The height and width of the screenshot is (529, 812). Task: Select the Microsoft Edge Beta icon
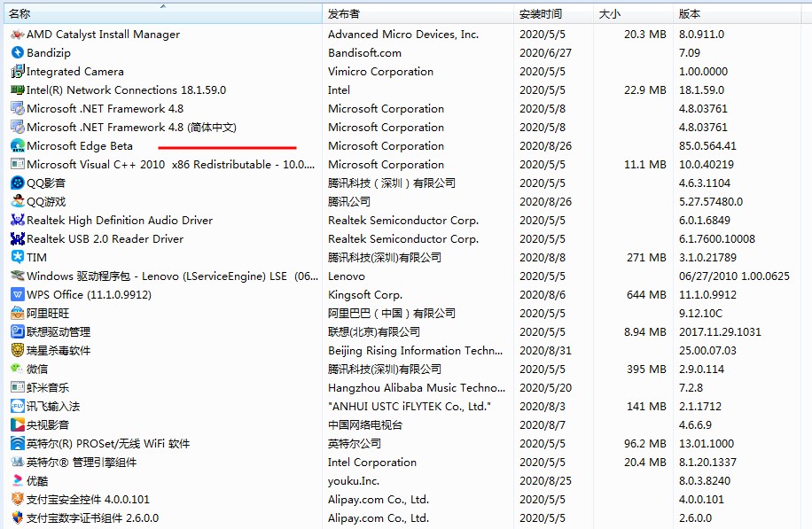(18, 146)
